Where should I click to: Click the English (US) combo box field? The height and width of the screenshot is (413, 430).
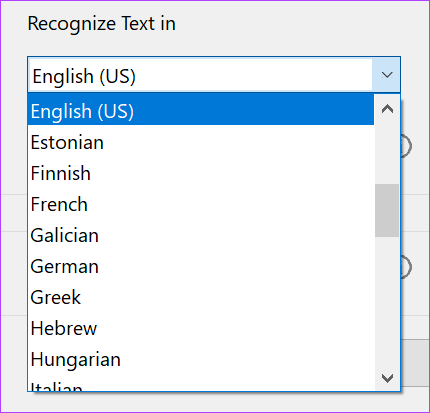coord(200,75)
